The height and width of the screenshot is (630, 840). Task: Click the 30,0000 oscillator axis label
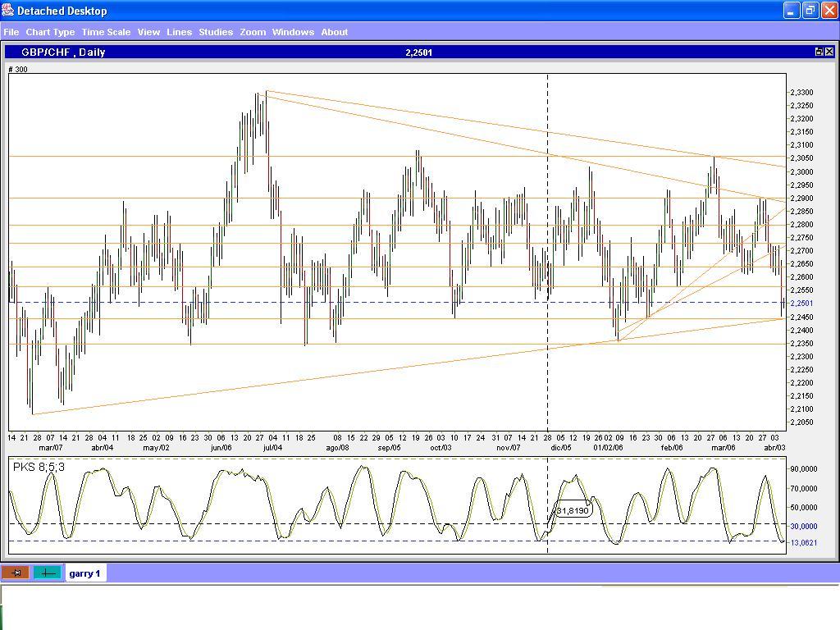(804, 526)
